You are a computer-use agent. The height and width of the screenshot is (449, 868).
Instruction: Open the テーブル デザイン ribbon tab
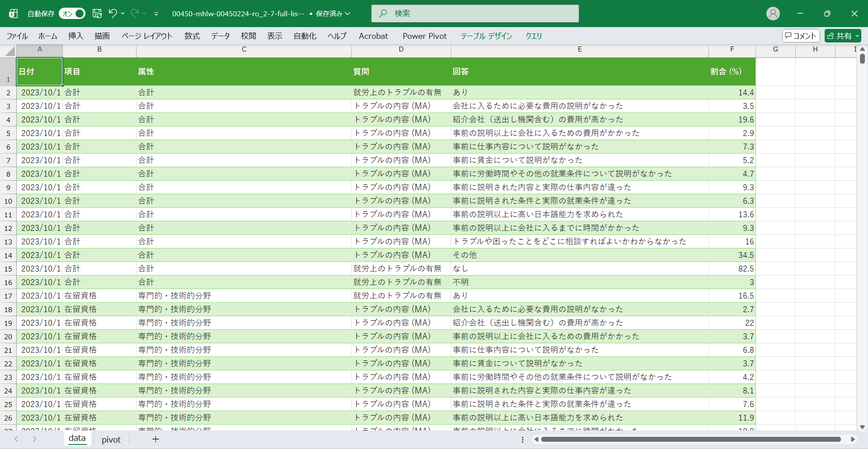(x=486, y=36)
